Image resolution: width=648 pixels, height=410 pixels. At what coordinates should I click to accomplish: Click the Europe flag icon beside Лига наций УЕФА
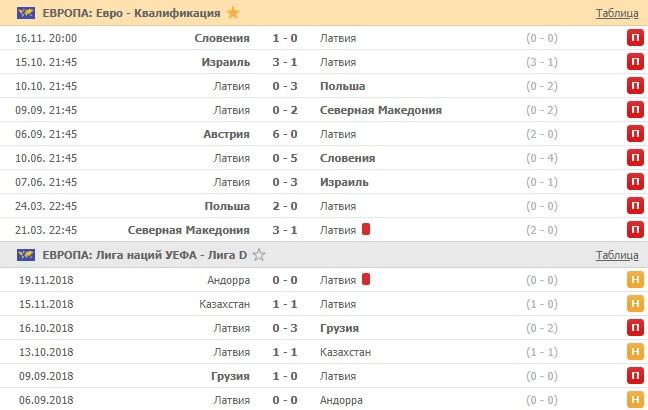coord(23,255)
